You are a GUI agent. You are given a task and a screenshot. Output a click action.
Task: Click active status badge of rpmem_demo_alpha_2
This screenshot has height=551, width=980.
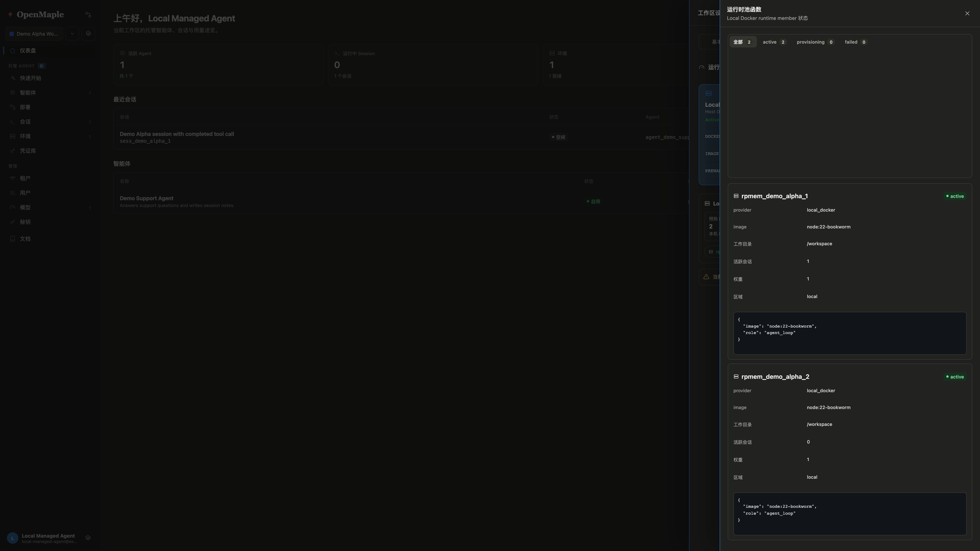tap(955, 377)
